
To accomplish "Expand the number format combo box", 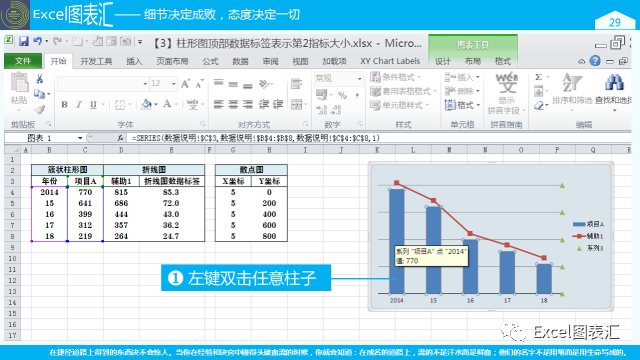I will pyautogui.click(x=360, y=78).
